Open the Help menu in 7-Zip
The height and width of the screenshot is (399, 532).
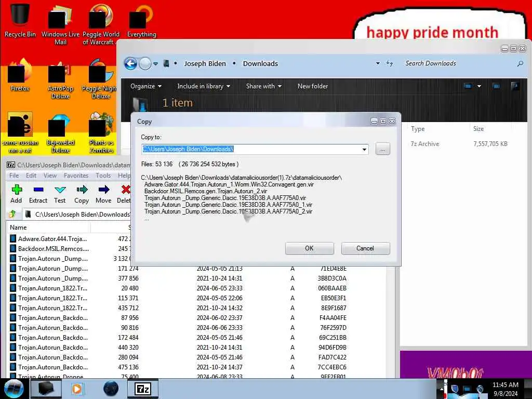coord(124,176)
